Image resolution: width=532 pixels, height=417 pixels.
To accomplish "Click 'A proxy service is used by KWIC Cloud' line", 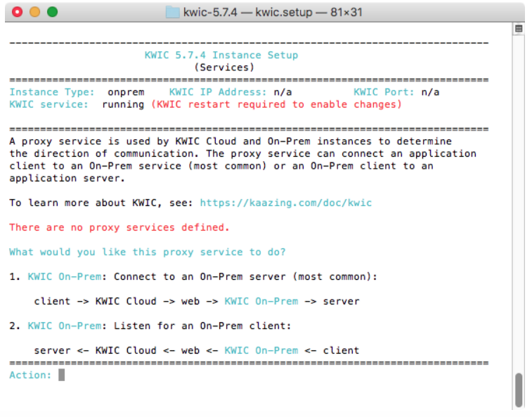I will pyautogui.click(x=231, y=141).
